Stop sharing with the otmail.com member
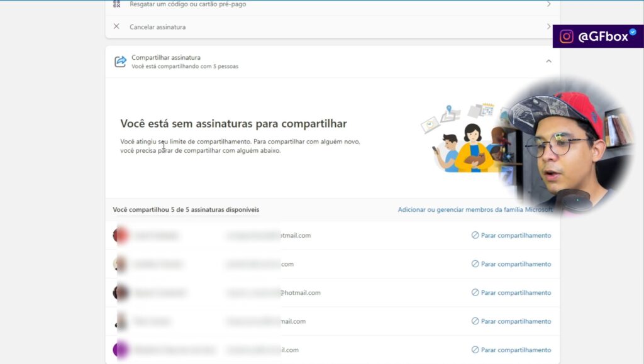 (x=511, y=235)
